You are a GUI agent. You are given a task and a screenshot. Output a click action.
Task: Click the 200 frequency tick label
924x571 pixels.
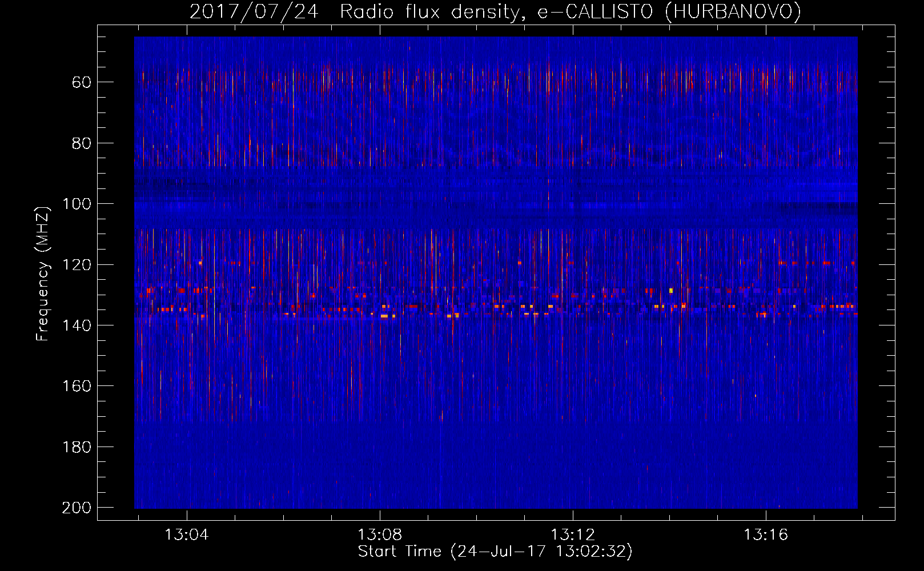[x=77, y=508]
